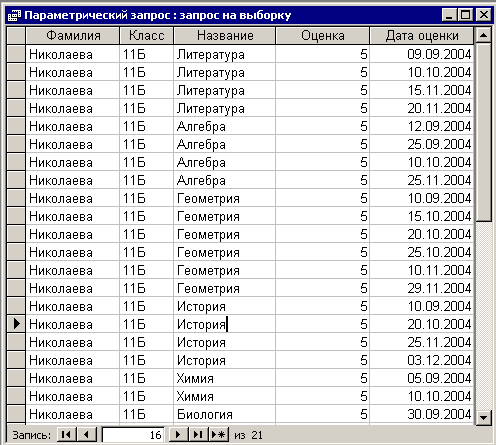Screen dimensions: 496x445
Task: Click scrollbar up arrow
Action: tap(483, 35)
